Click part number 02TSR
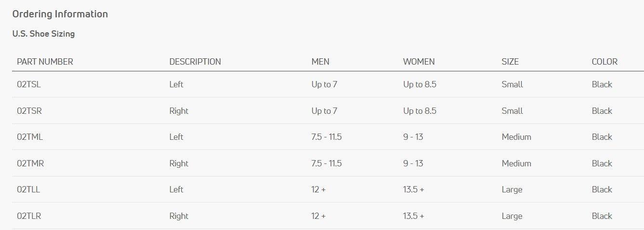This screenshot has height=230, width=644. tap(29, 111)
